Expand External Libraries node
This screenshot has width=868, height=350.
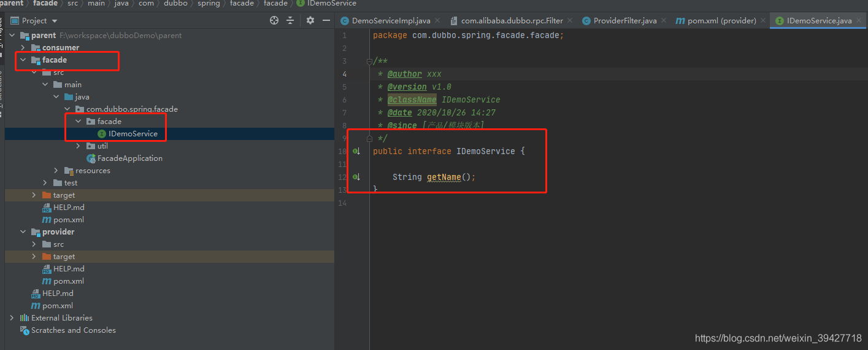pyautogui.click(x=12, y=317)
